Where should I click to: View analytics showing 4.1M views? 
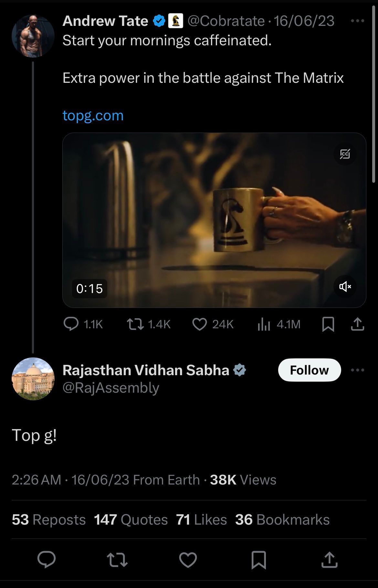click(x=264, y=324)
